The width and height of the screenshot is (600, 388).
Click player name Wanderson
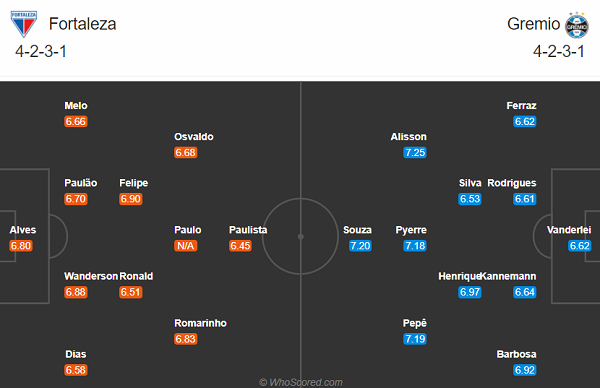tap(91, 276)
